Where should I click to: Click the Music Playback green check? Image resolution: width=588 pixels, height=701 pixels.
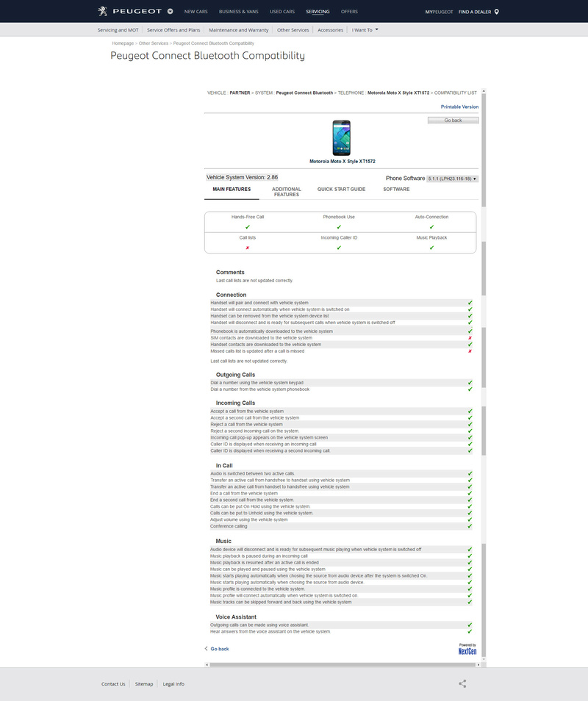pyautogui.click(x=431, y=248)
